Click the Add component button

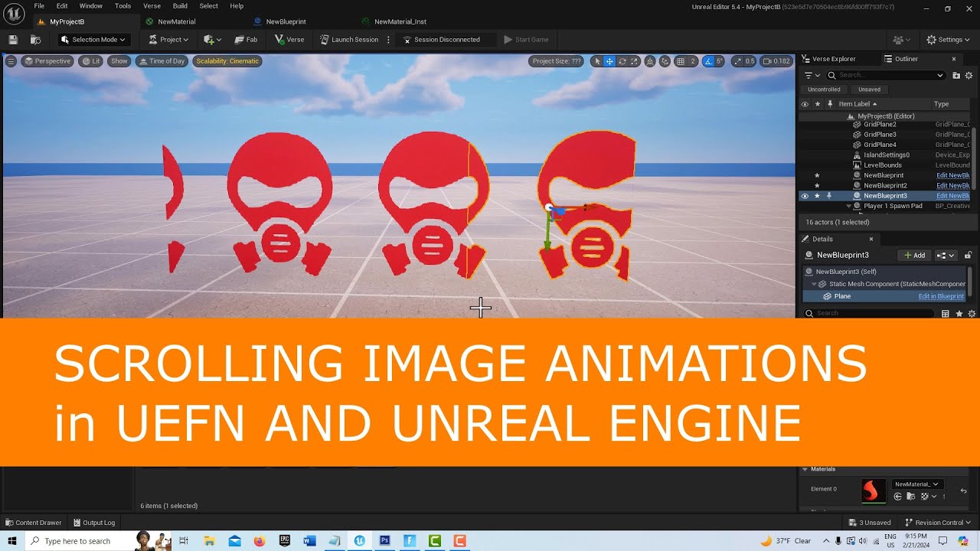(x=914, y=255)
